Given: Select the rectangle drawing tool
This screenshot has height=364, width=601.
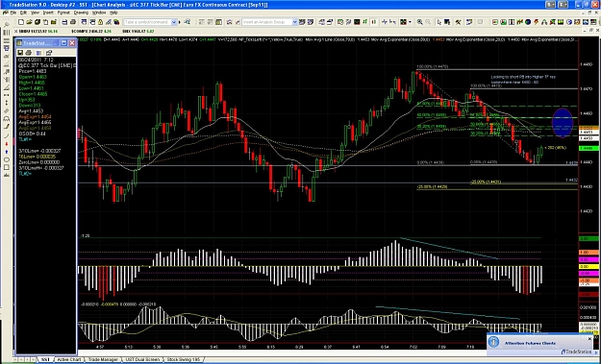Looking at the screenshot, I should click(7, 167).
